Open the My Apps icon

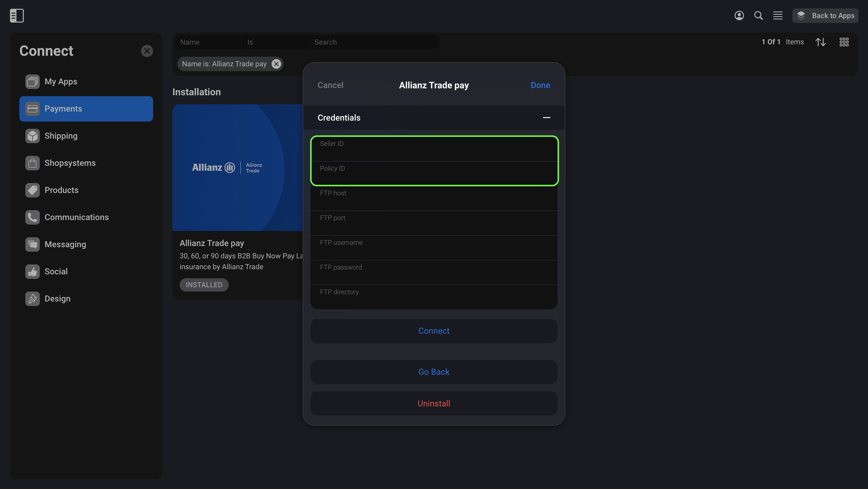[32, 82]
